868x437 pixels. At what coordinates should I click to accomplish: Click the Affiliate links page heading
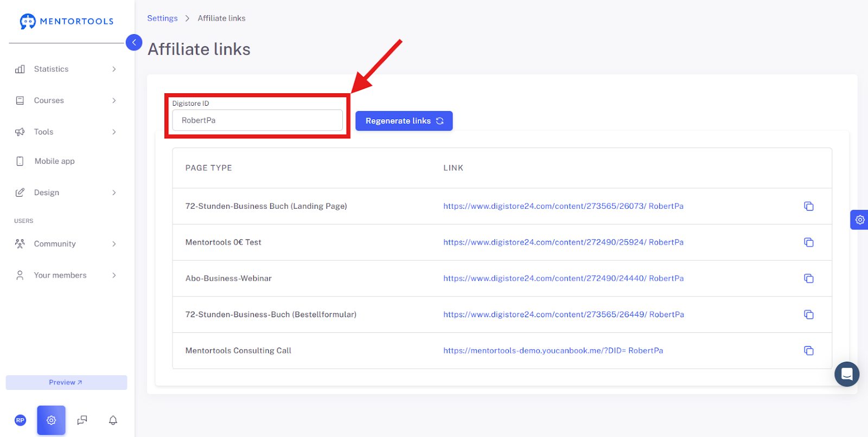tap(199, 49)
